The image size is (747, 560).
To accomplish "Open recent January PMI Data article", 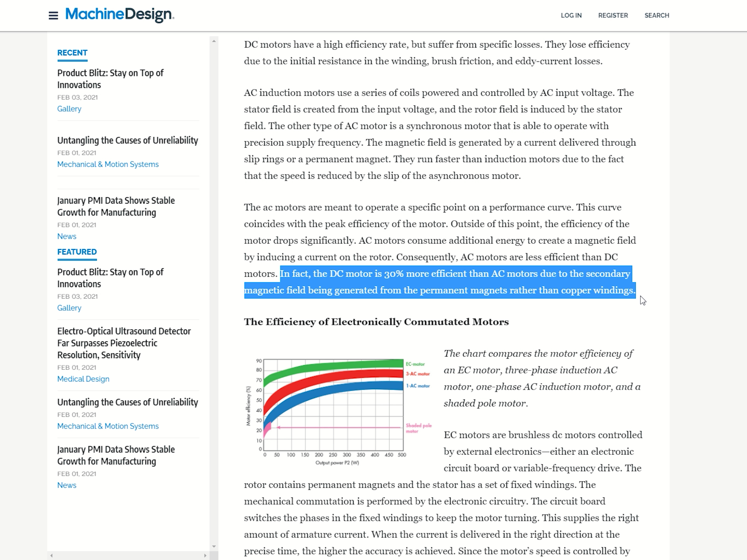I will [x=116, y=206].
